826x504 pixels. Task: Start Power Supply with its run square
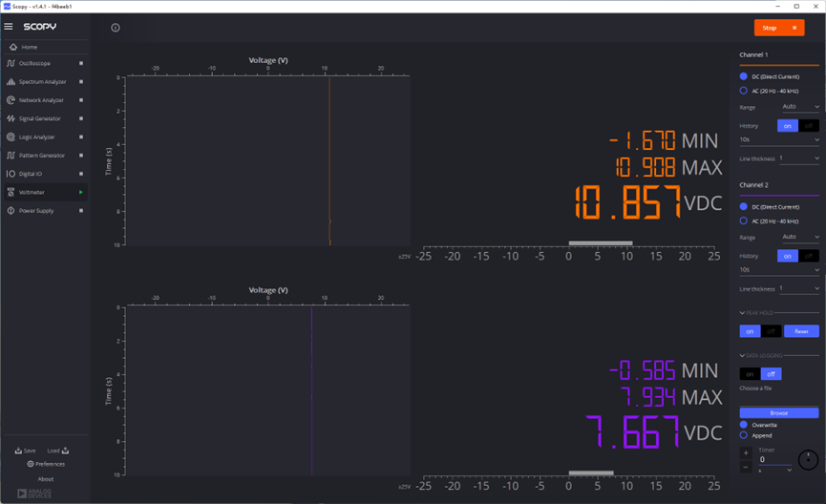tap(81, 211)
